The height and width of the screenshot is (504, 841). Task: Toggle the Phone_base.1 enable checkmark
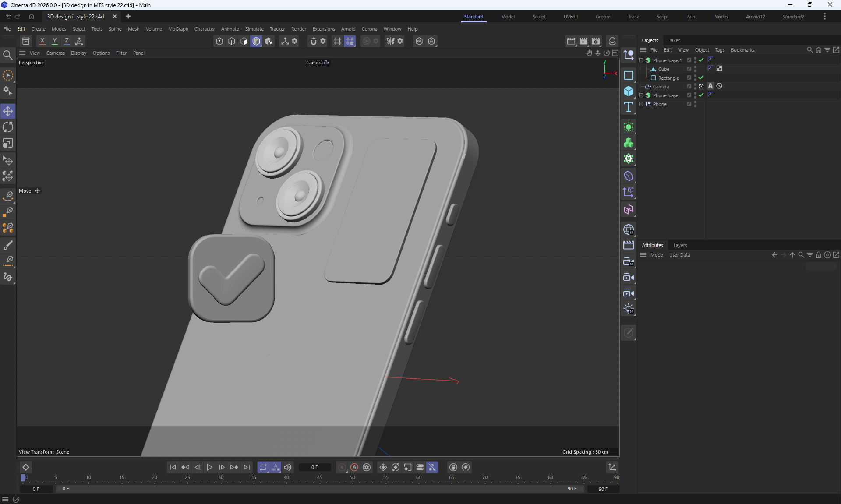click(x=701, y=60)
